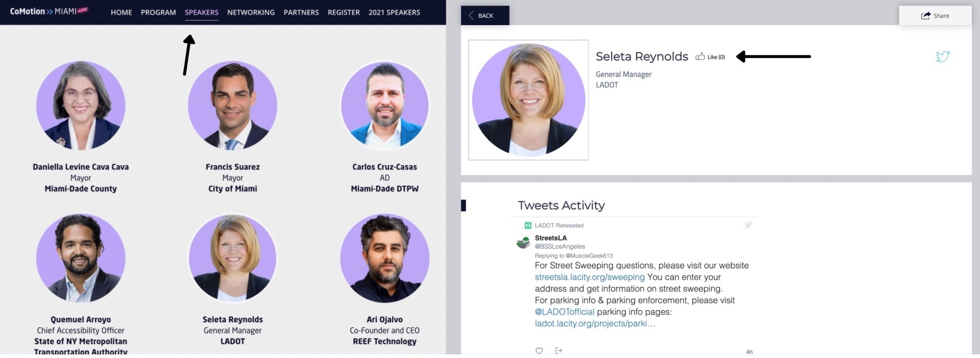The height and width of the screenshot is (358, 980).
Task: Click the name Seleta Reynolds in the speakers grid
Action: pyautogui.click(x=232, y=320)
